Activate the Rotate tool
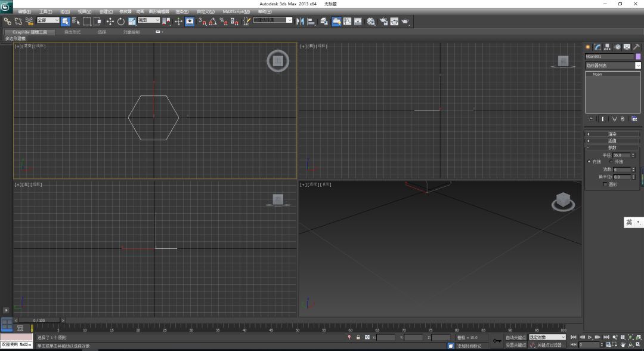Viewport: 644px width, 351px height. tap(120, 21)
